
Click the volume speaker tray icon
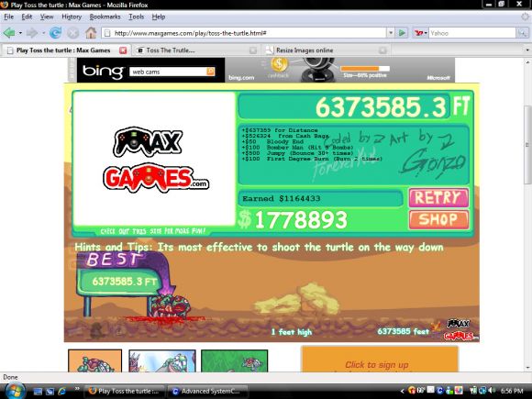click(491, 391)
